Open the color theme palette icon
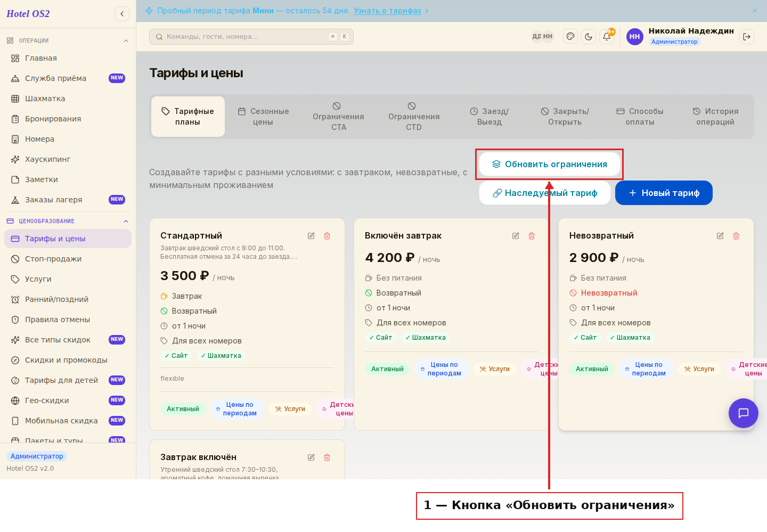The image size is (767, 532). [x=570, y=37]
